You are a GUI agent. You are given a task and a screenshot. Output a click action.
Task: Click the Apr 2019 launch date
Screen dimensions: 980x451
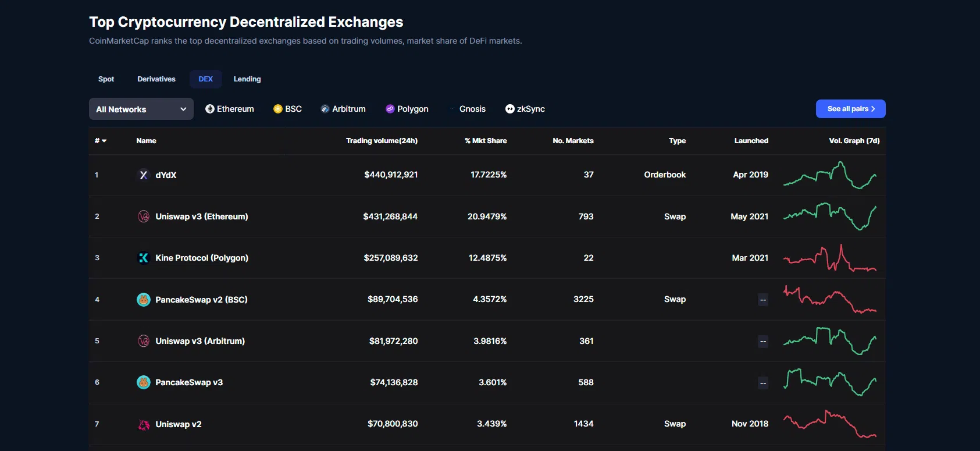pos(751,175)
